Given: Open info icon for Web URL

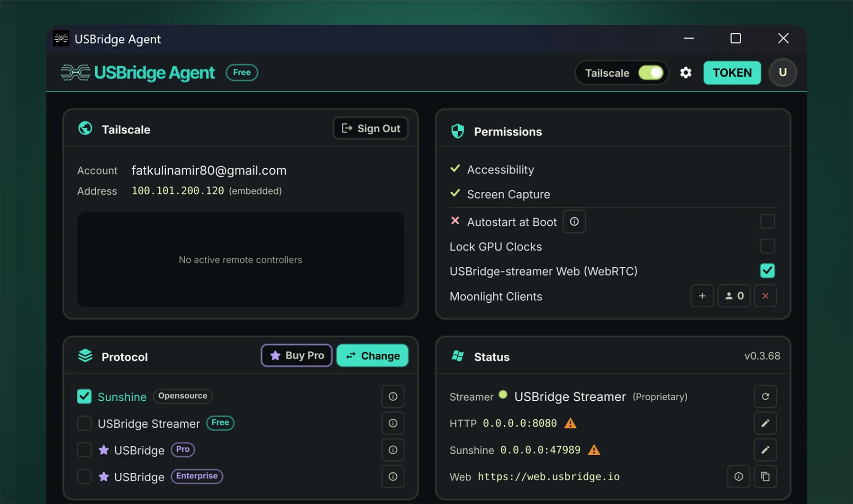Looking at the screenshot, I should coord(738,477).
